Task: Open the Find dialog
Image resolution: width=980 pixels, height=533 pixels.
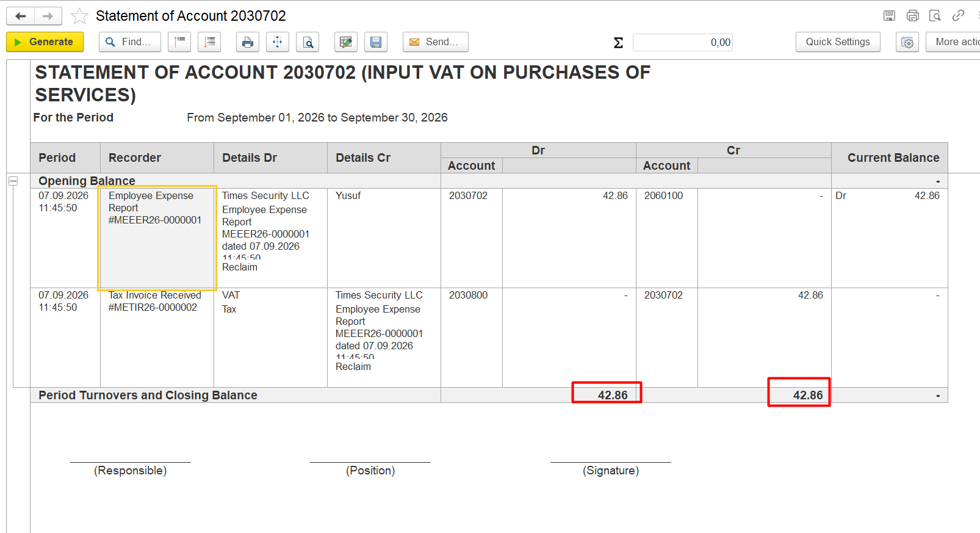Action: [129, 42]
